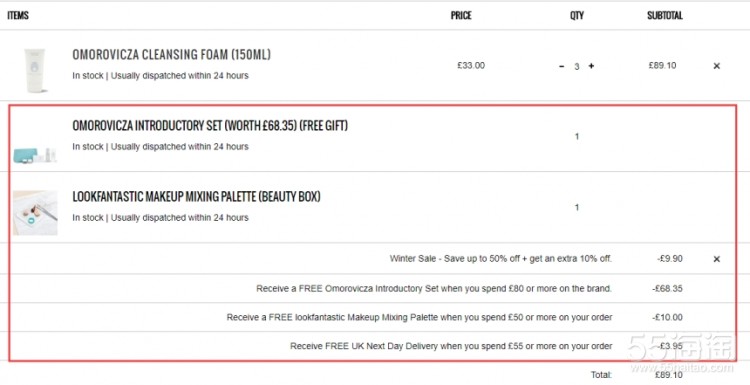
Task: Remove the Winter Sale discount
Action: pos(717,259)
